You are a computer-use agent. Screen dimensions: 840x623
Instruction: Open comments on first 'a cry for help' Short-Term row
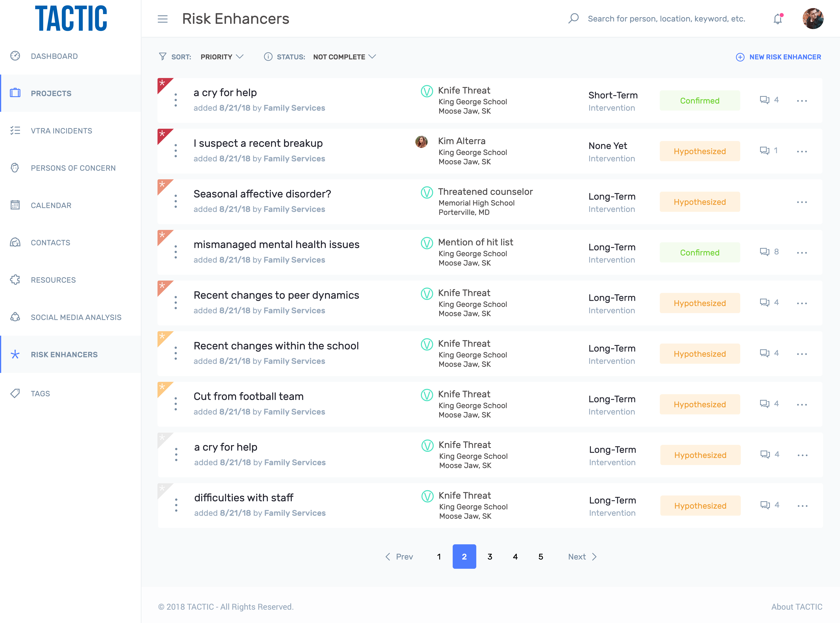(x=769, y=100)
